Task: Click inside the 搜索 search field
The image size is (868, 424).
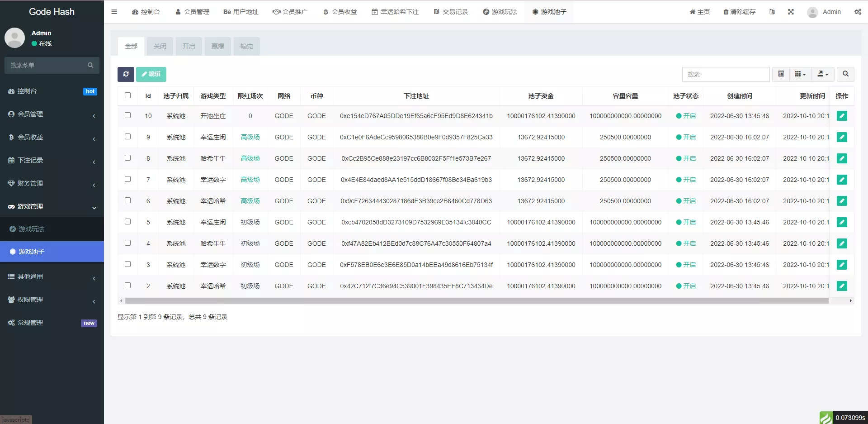Action: pos(726,74)
